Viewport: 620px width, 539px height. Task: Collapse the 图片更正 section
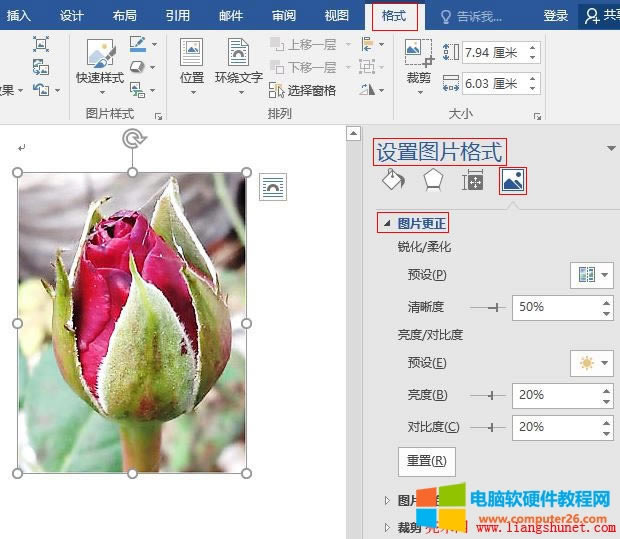point(387,223)
